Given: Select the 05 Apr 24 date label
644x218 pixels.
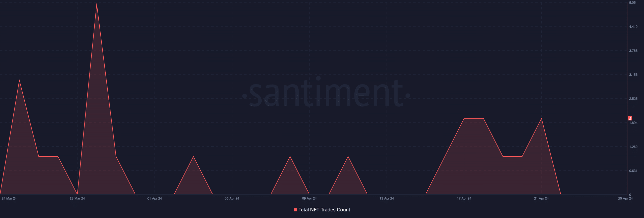Looking at the screenshot, I should 232,198.
